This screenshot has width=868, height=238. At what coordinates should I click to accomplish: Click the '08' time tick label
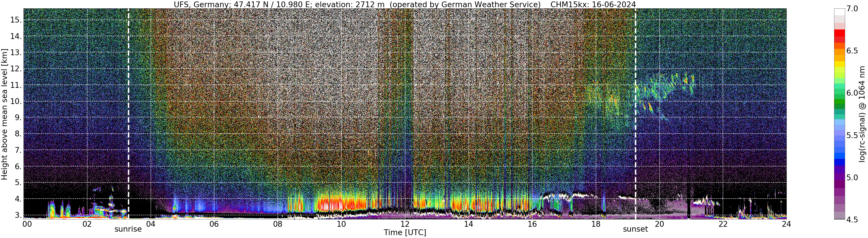(x=278, y=224)
